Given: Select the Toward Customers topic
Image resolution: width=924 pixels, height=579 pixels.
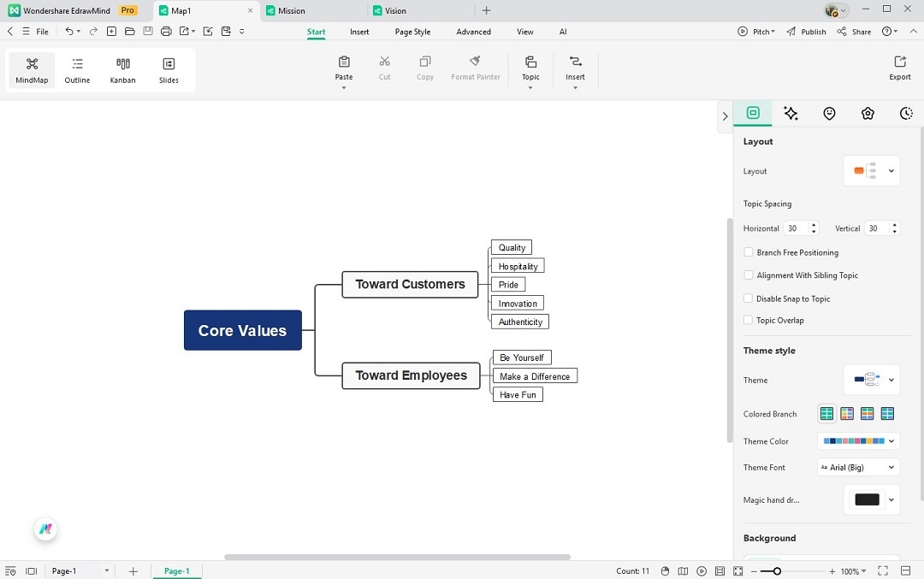Looking at the screenshot, I should coord(410,284).
